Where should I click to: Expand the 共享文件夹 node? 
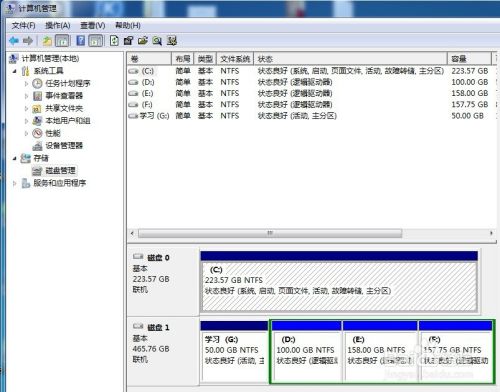click(x=26, y=109)
